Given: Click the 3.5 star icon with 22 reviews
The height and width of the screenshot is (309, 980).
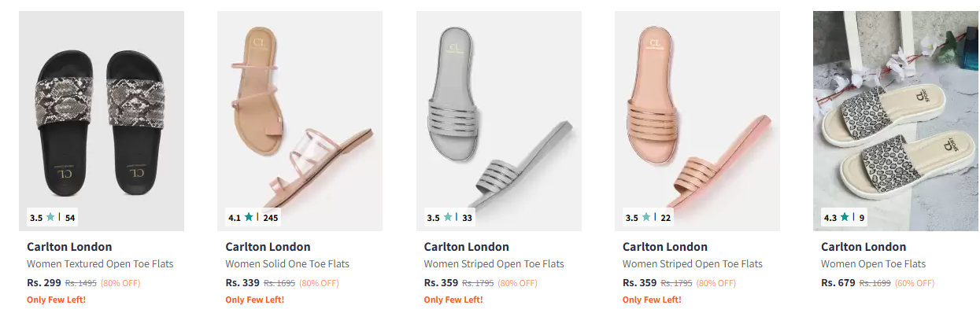Looking at the screenshot, I should pos(646,217).
